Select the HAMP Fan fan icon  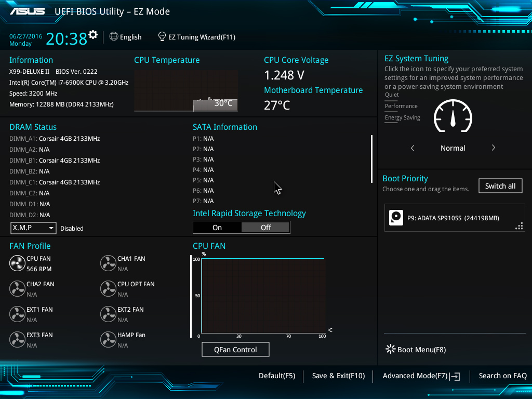click(x=108, y=340)
